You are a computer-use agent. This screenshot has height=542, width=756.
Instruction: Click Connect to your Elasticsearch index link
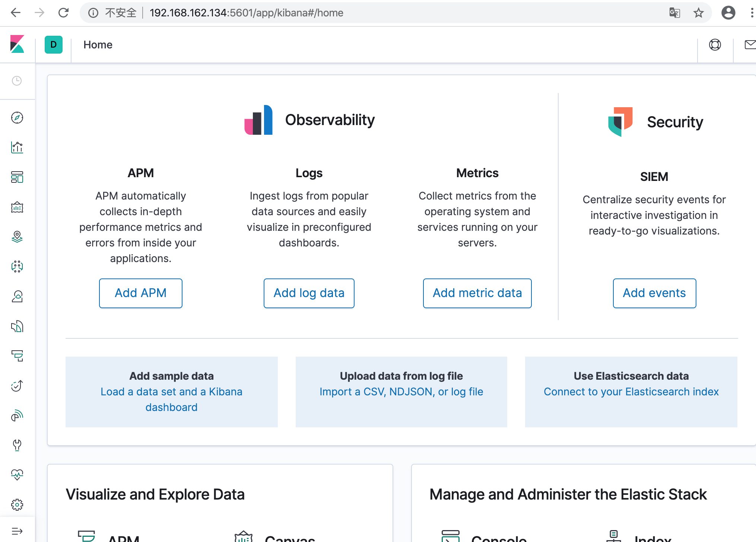pyautogui.click(x=631, y=392)
